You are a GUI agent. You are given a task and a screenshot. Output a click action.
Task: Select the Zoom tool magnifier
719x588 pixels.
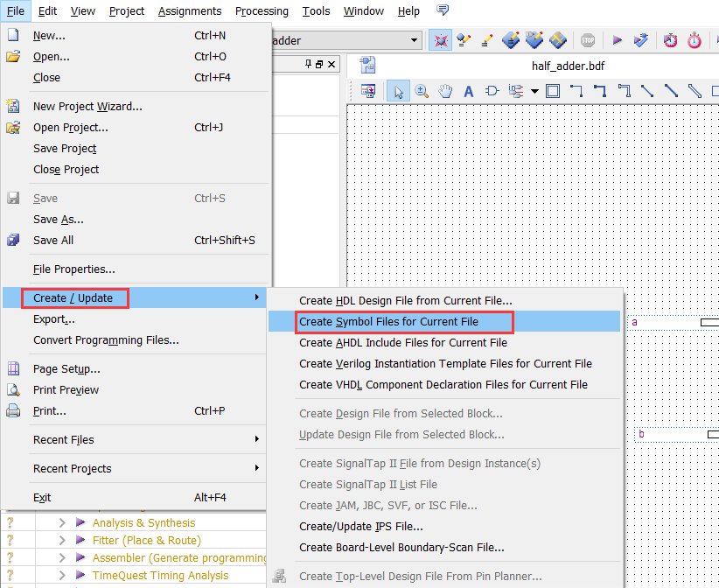(422, 91)
